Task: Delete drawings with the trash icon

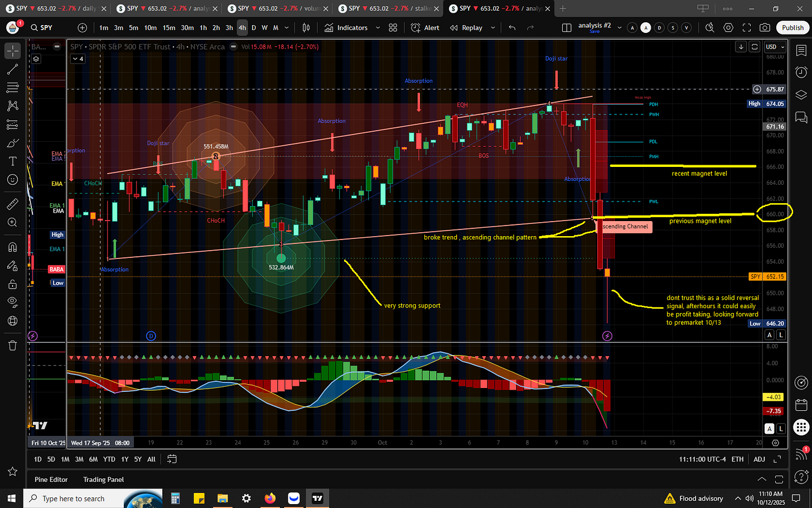Action: pos(13,346)
